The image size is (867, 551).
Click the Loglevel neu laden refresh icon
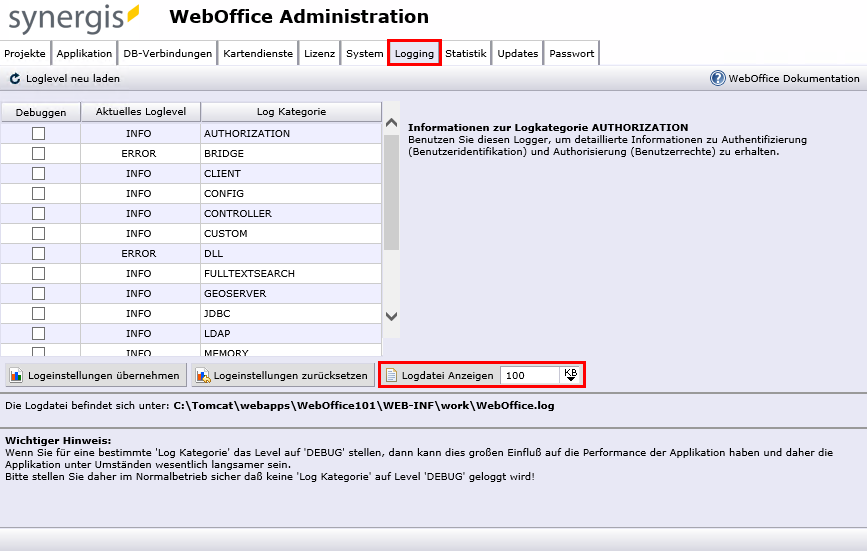15,79
